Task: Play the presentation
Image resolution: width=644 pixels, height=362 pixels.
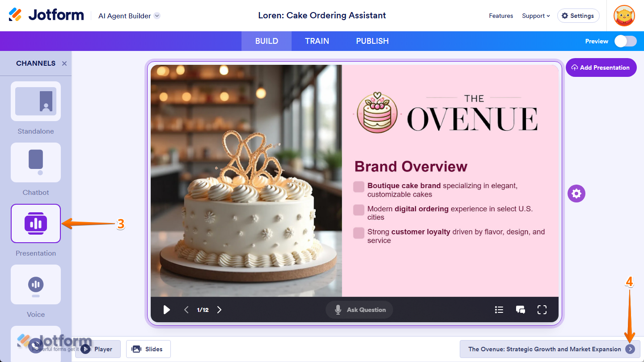Action: click(167, 310)
